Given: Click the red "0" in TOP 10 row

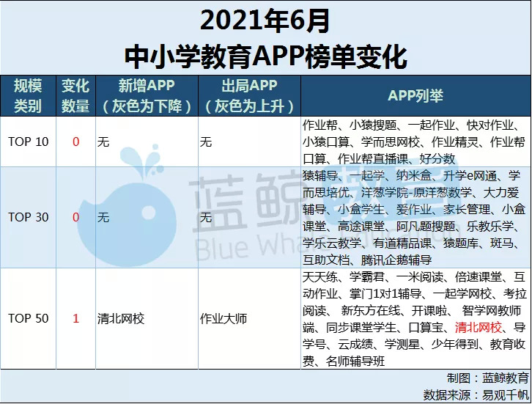Looking at the screenshot, I should pos(75,142).
